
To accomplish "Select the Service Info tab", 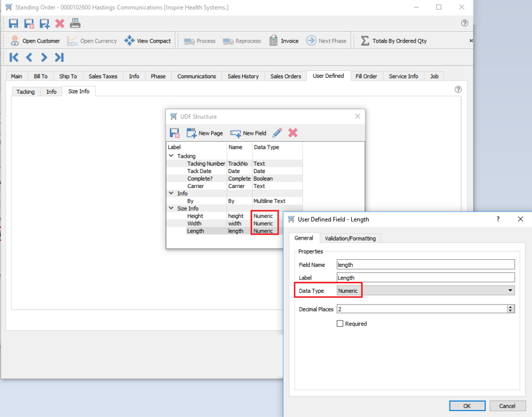I will tap(403, 76).
